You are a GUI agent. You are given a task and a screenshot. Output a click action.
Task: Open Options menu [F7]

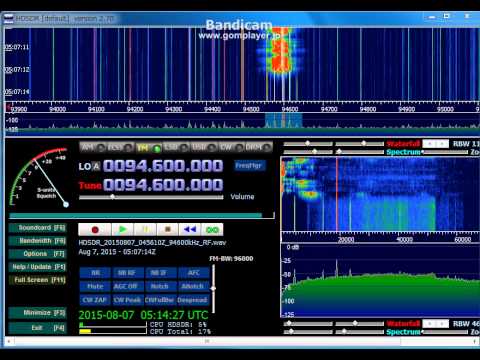[38, 254]
